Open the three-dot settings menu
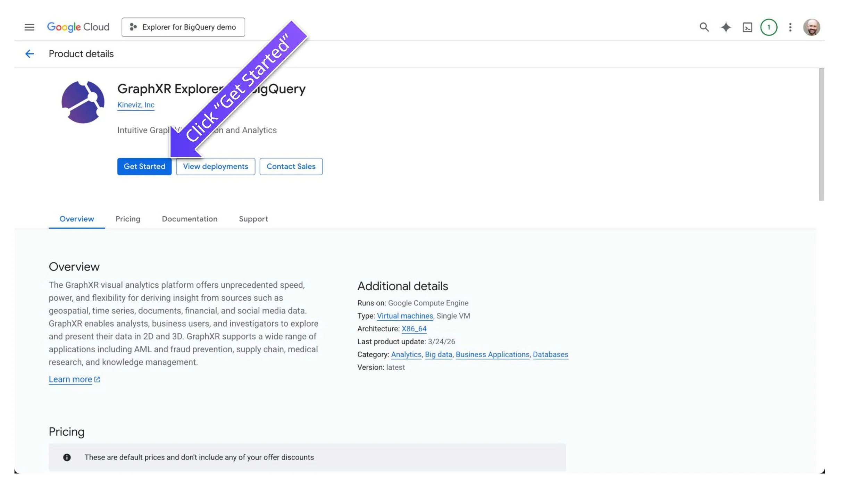Screen dimensions: 868x488 [790, 27]
